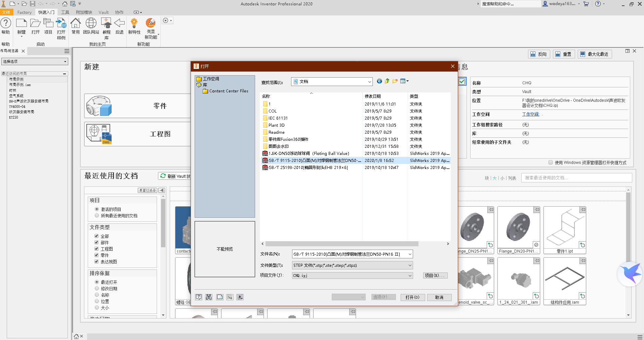The height and width of the screenshot is (340, 644).
Task: Click the 搜索最近使用的文档 search field
Action: click(576, 178)
